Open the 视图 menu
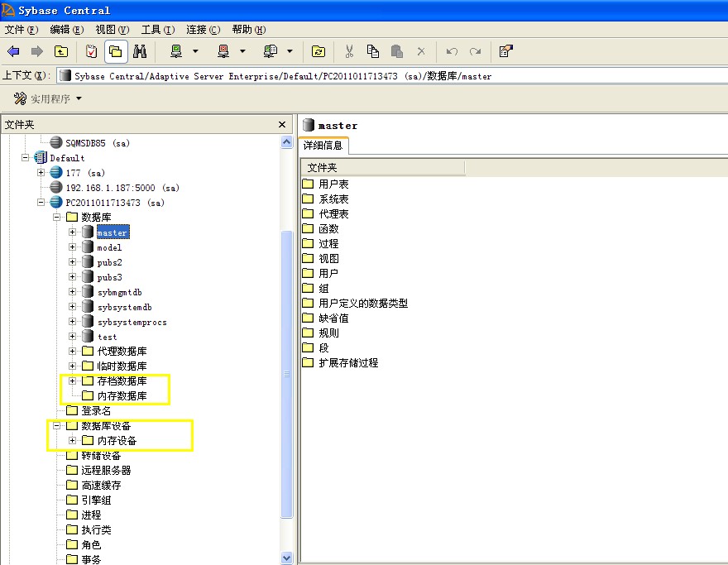The image size is (728, 565). point(112,30)
